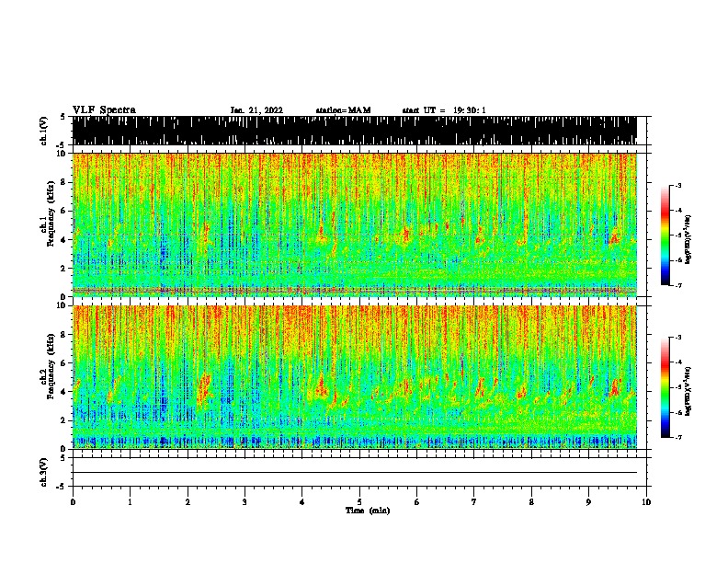Screen dimensions: 728x563
Task: Click the '-3' label atop the ch.1 color bar
Action: [x=678, y=185]
